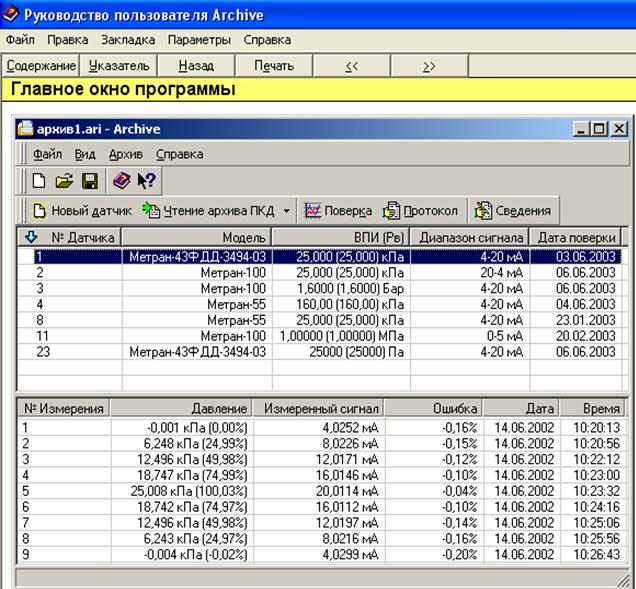This screenshot has height=589, width=636.
Task: Open the Архив menu in Archive window
Action: (125, 154)
